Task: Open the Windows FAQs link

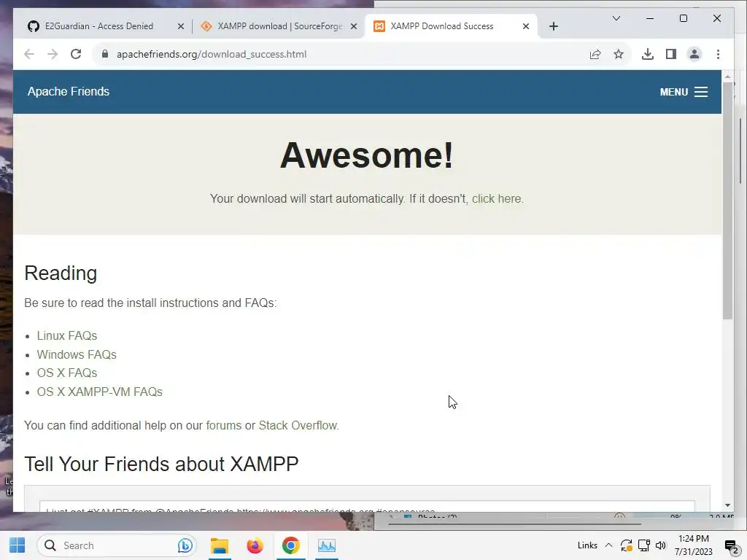Action: (x=77, y=355)
